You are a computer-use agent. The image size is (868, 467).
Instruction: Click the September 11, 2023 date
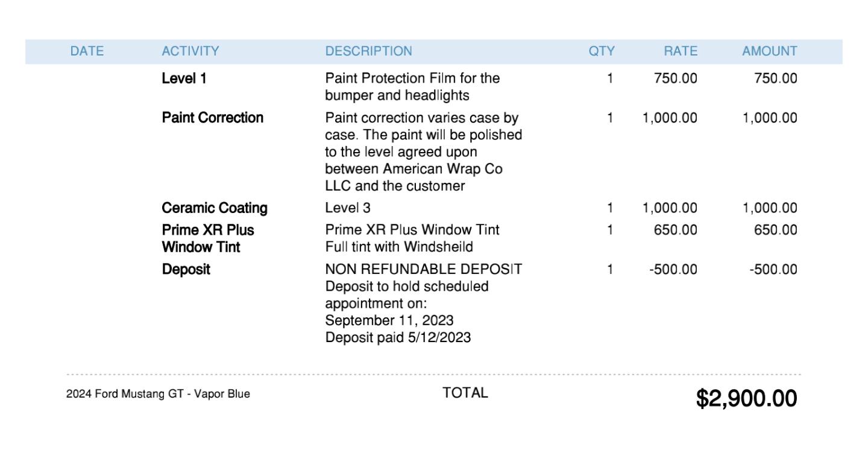[x=389, y=320]
